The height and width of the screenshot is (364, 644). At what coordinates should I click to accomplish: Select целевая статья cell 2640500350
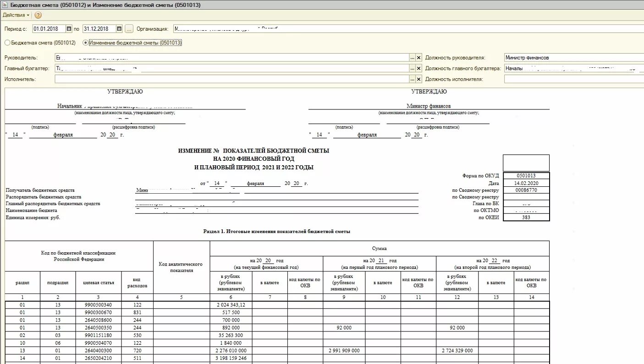(98, 328)
